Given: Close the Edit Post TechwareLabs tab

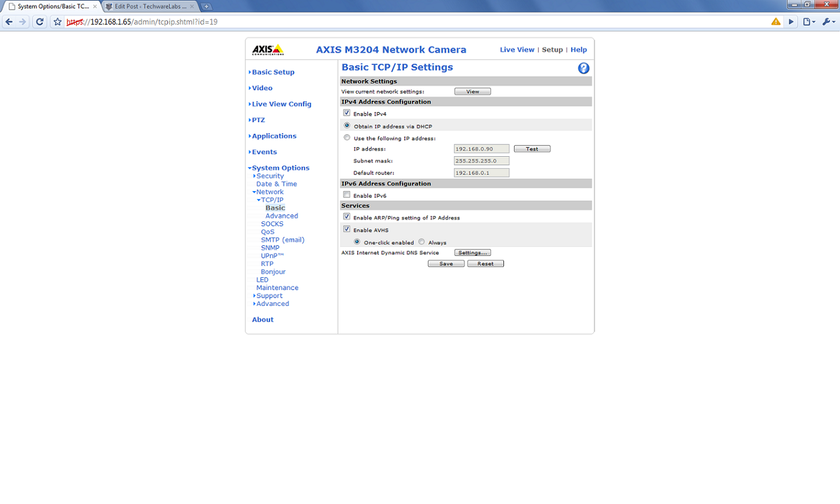Looking at the screenshot, I should click(192, 6).
